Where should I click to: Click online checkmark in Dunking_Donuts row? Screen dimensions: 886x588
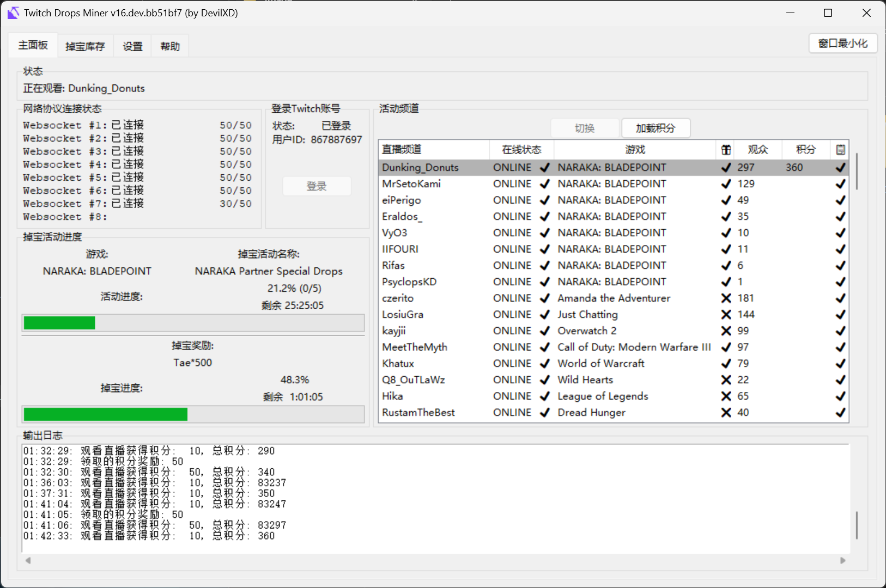[x=544, y=168]
